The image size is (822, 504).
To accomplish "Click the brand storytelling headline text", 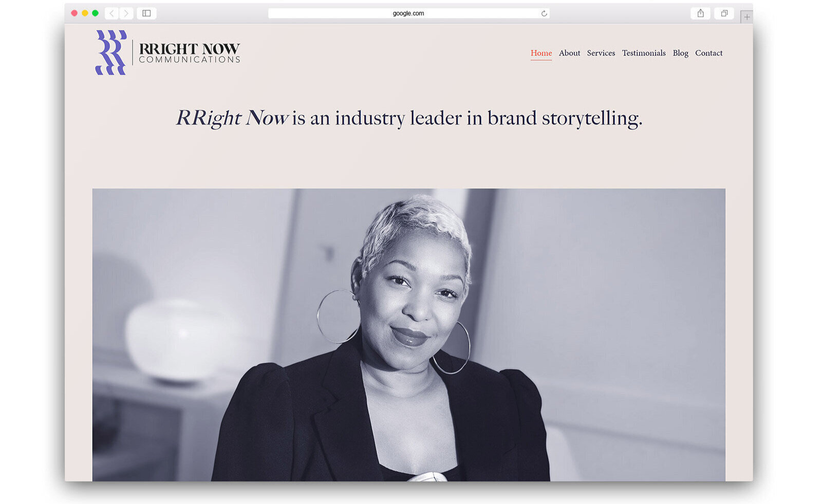I will point(409,118).
